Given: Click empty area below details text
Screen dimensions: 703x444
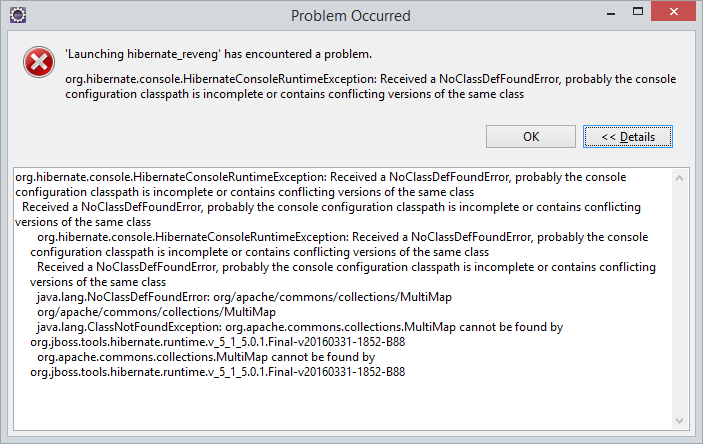Looking at the screenshot, I should (x=343, y=404).
